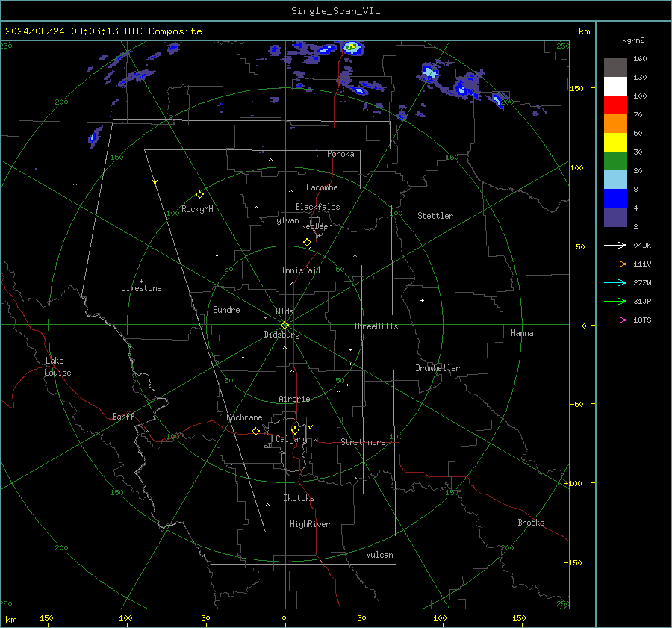Click the yellow radar marker at Didsbury
The width and height of the screenshot is (672, 628).
[285, 325]
